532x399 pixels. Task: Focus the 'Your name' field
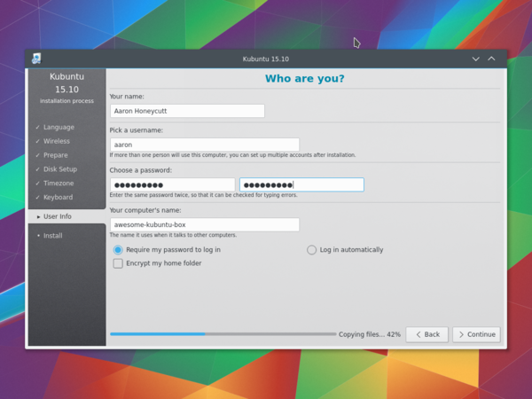187,111
